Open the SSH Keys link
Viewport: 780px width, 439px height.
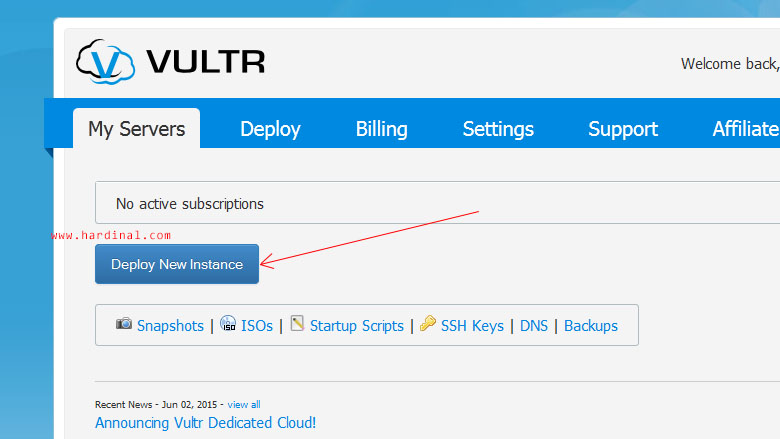point(472,326)
